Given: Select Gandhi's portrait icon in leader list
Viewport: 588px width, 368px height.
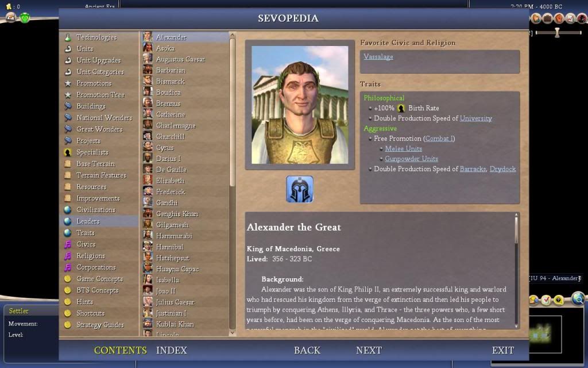Looking at the screenshot, I should tap(148, 203).
